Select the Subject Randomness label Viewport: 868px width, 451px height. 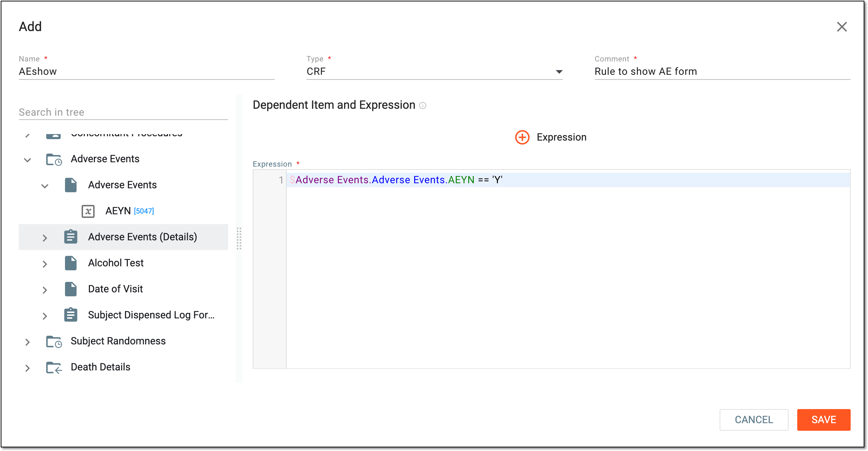118,341
